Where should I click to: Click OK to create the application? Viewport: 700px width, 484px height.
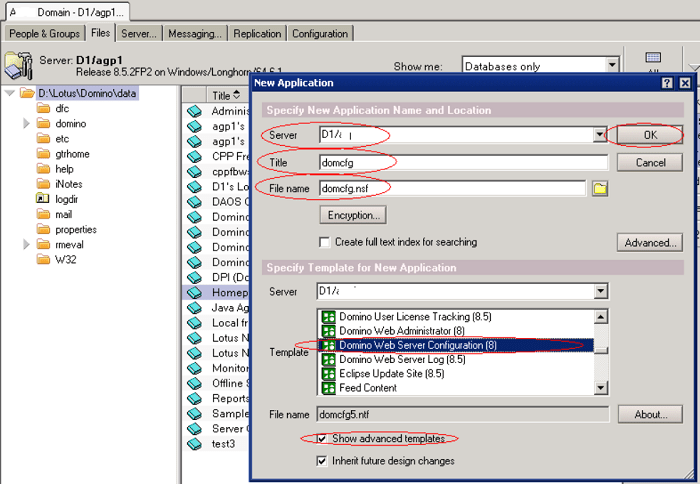point(650,135)
